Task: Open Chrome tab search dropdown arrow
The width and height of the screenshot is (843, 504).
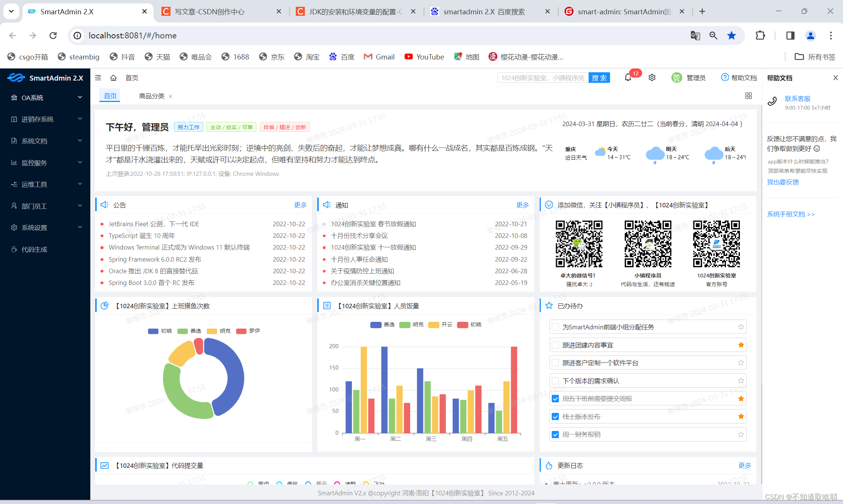Action: coord(11,11)
